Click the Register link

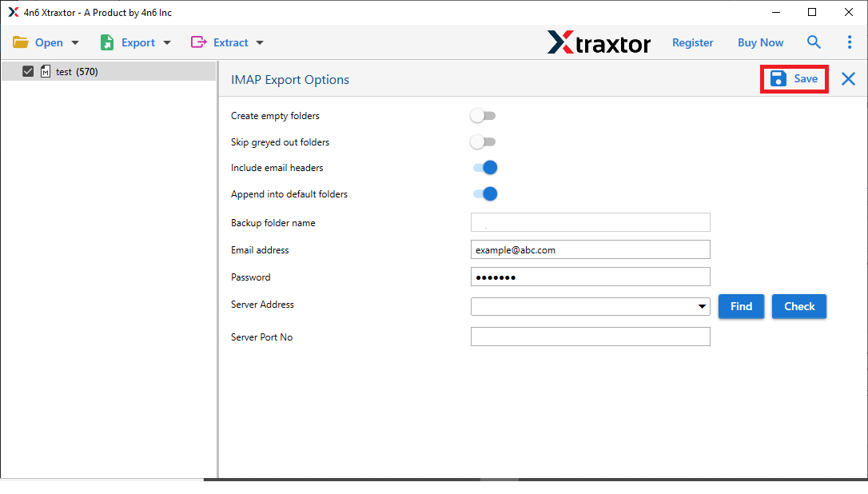(692, 42)
